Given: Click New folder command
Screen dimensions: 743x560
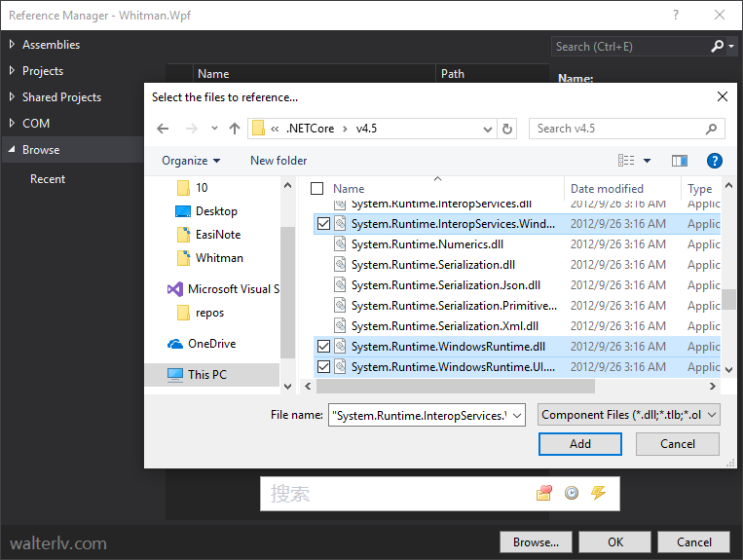Looking at the screenshot, I should click(x=279, y=161).
